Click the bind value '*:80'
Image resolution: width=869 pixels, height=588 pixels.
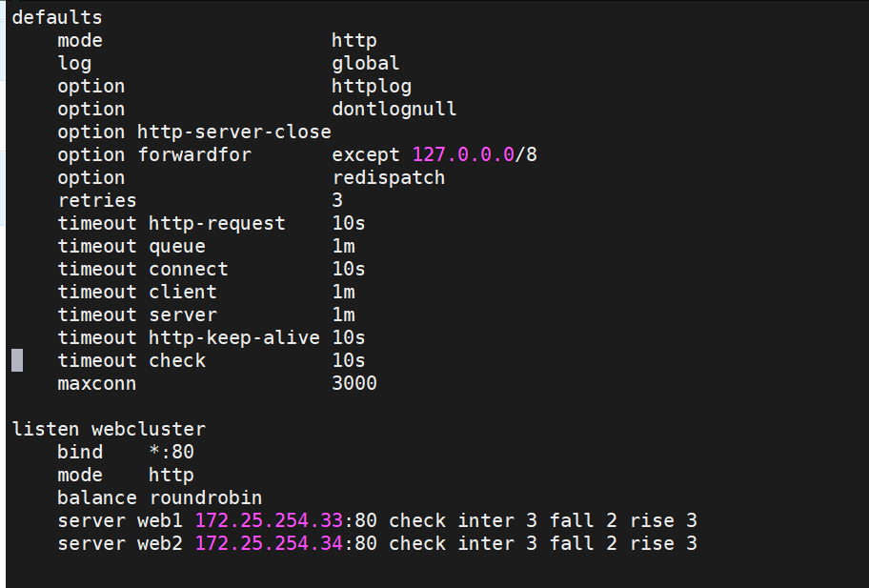pyautogui.click(x=172, y=452)
